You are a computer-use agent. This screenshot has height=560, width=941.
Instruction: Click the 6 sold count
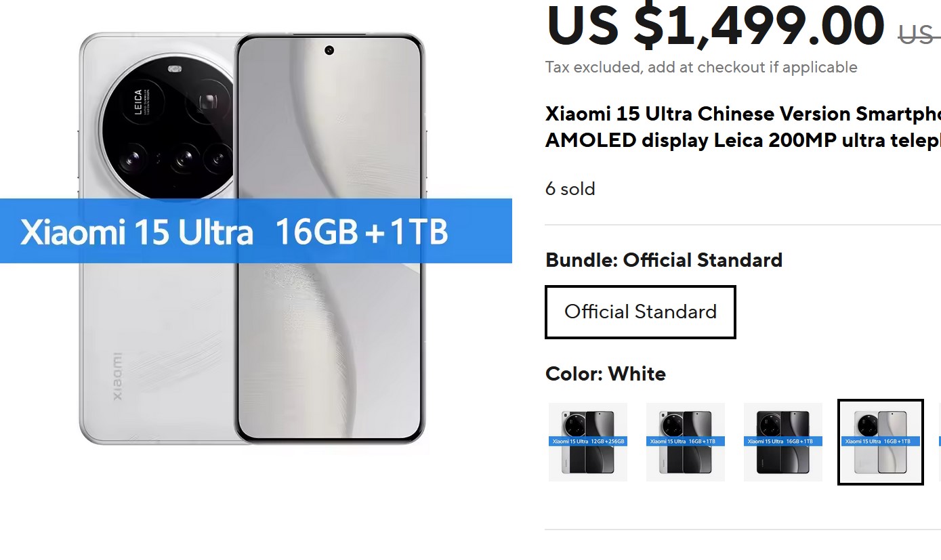pyautogui.click(x=570, y=188)
